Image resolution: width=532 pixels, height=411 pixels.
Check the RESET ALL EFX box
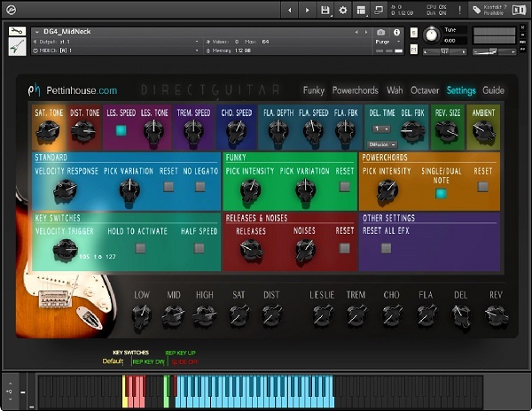[x=386, y=248]
